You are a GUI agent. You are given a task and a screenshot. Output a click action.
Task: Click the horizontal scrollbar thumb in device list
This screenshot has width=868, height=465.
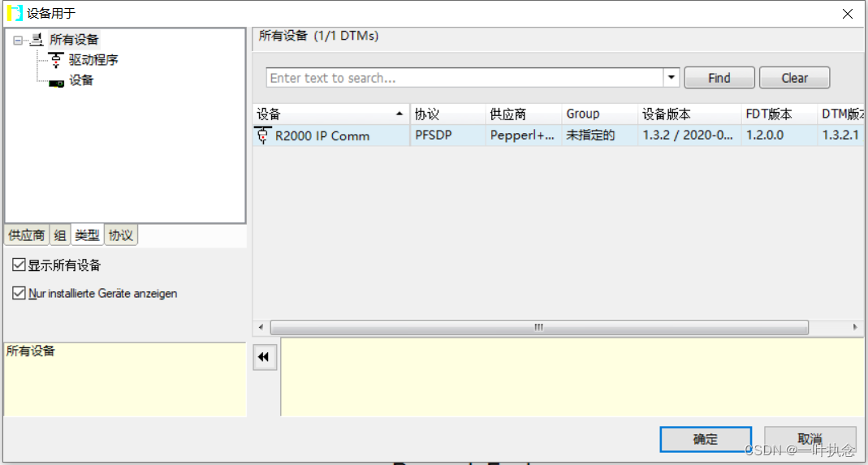[538, 327]
